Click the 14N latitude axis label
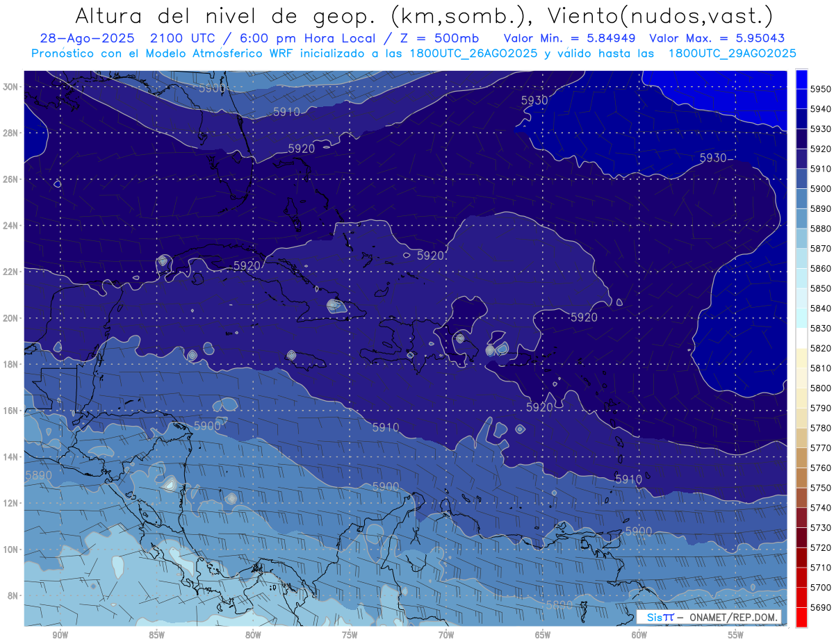 [x=10, y=457]
